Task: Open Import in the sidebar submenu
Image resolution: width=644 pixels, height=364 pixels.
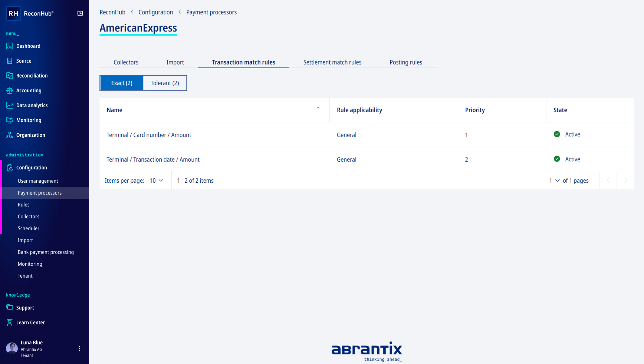Action: (25, 240)
